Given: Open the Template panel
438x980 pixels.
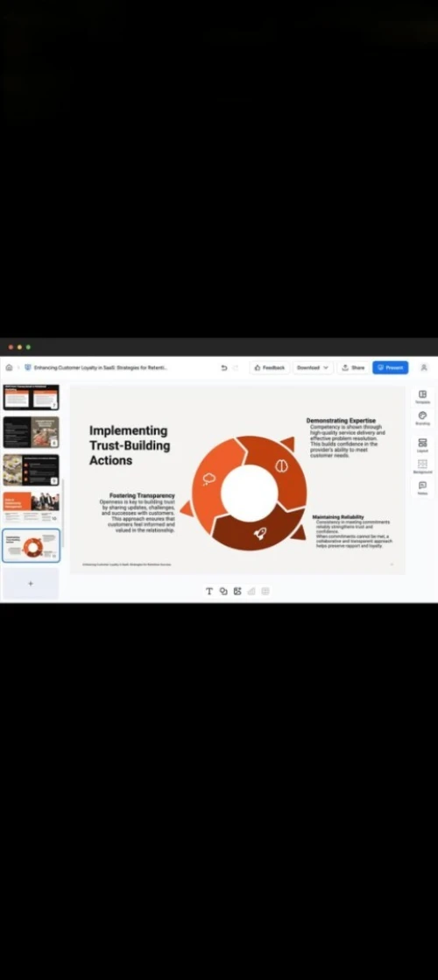Looking at the screenshot, I should pos(422,397).
